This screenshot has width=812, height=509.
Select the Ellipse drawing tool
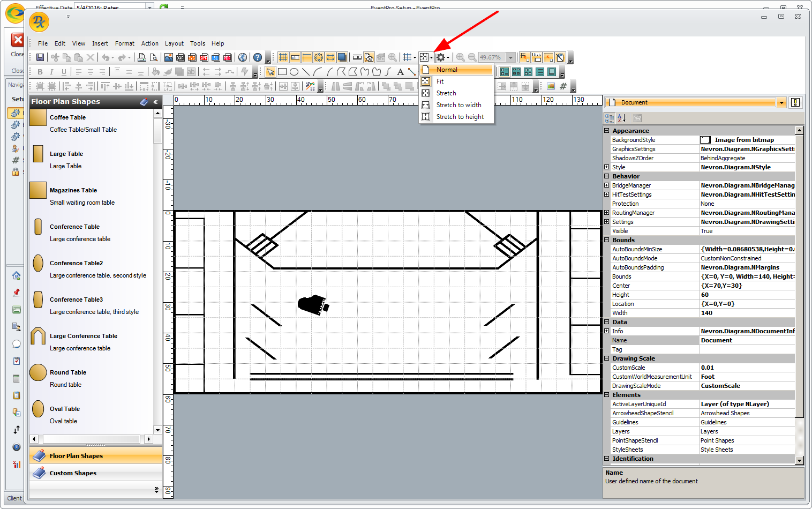[294, 72]
